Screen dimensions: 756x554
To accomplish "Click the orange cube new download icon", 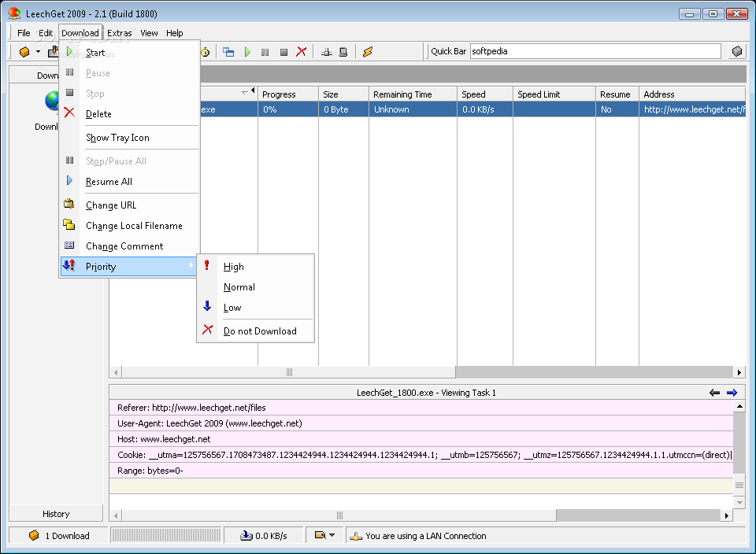I will point(24,52).
